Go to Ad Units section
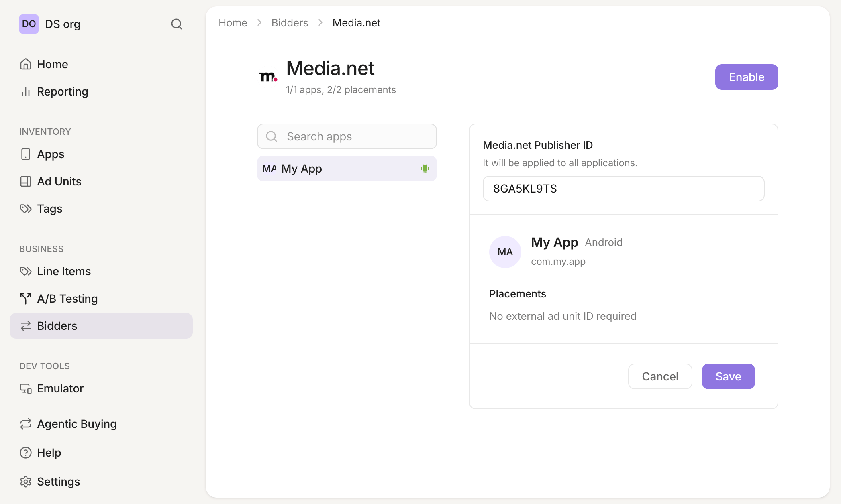841x504 pixels. coord(101,181)
